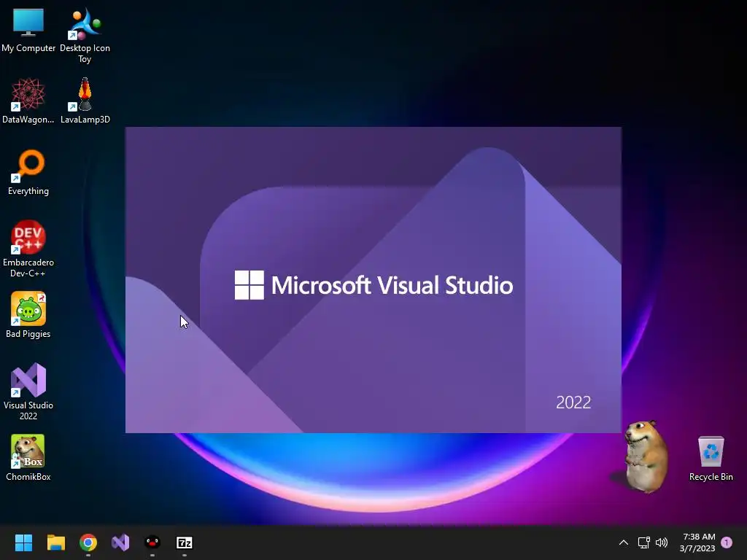Switch to Google Chrome in taskbar

(x=88, y=542)
